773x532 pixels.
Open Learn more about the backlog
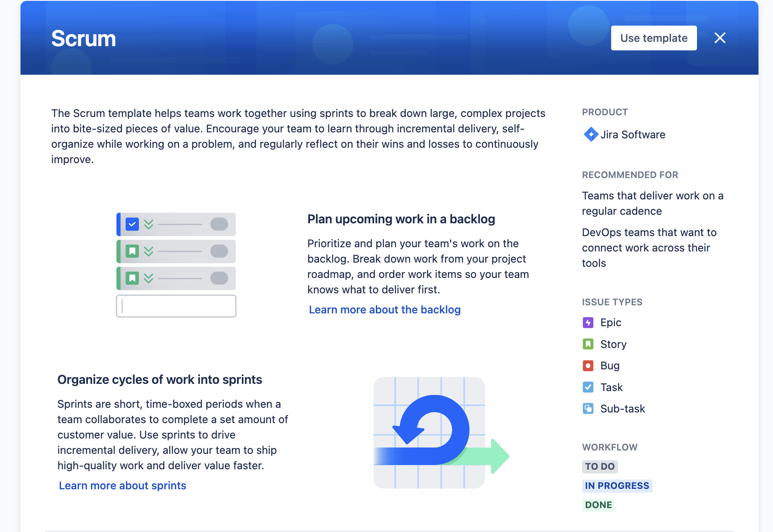coord(384,310)
